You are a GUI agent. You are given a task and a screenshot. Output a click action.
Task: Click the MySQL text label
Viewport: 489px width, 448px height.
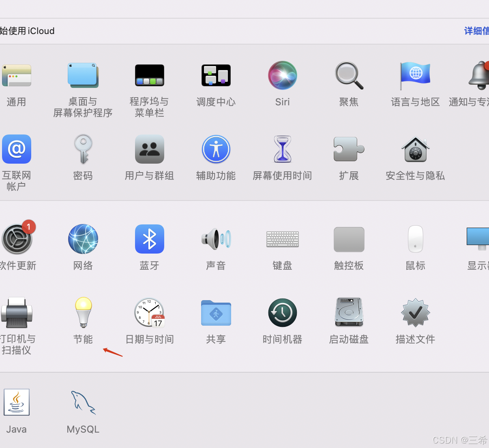click(83, 429)
